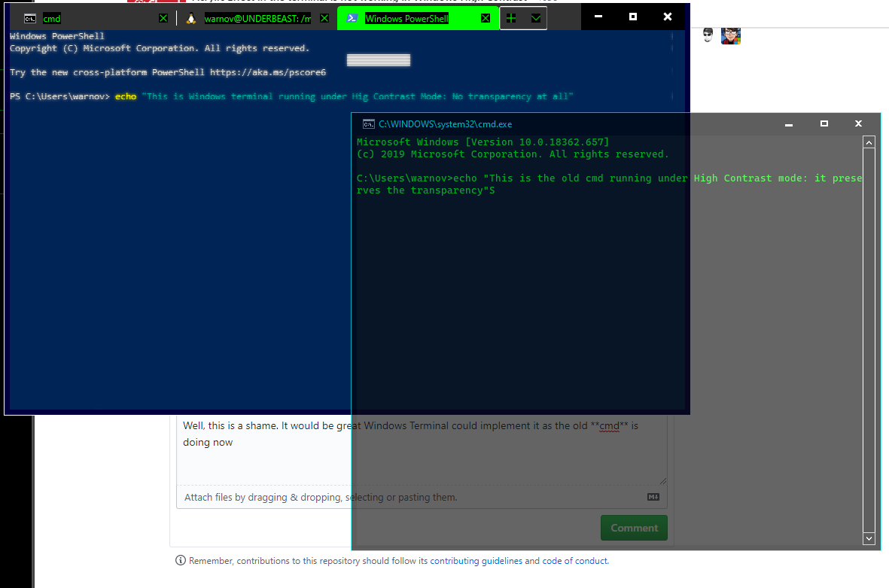Click the C:\WINDOWS\system32\cmd.exe window title
The height and width of the screenshot is (588, 889).
[445, 124]
